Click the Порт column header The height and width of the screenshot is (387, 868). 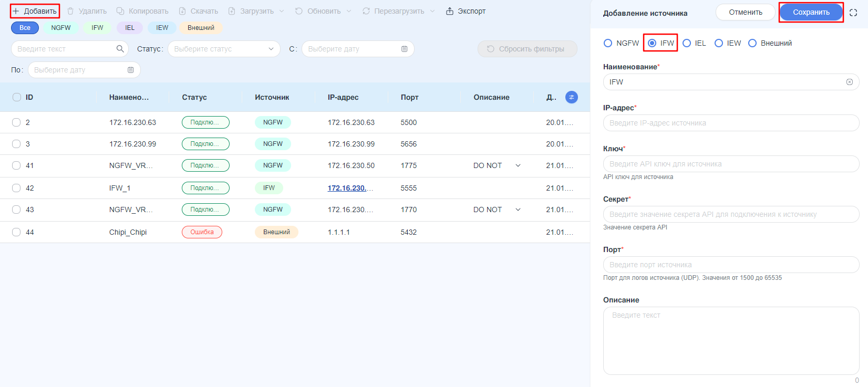point(409,97)
